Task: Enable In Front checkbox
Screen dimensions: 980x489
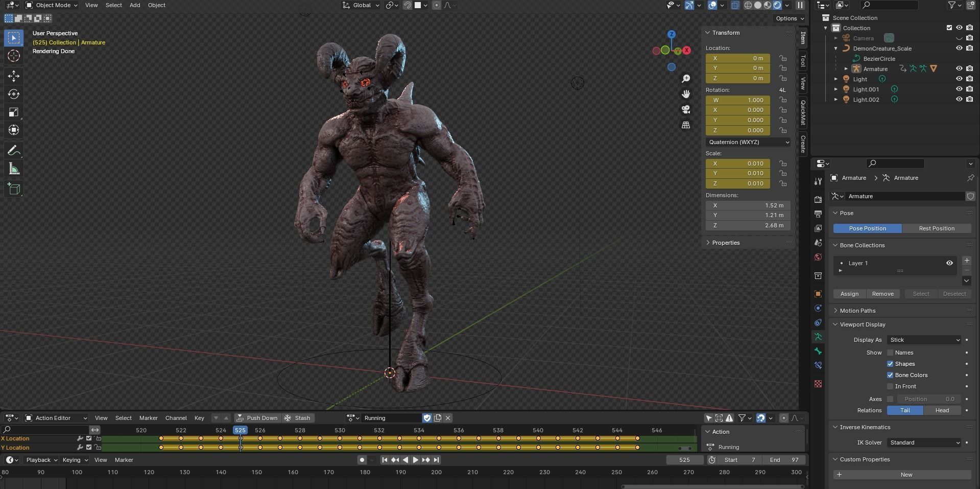Action: click(890, 386)
